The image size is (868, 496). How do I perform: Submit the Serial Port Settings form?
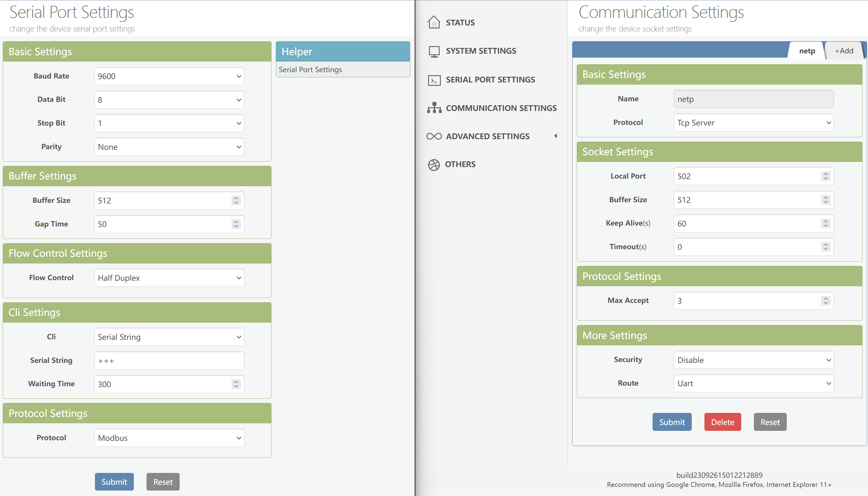click(114, 481)
